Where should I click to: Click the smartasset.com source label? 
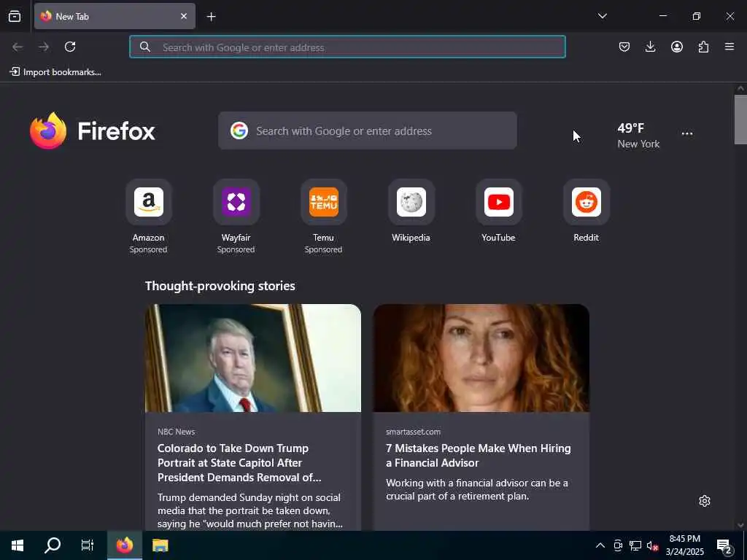413,432
